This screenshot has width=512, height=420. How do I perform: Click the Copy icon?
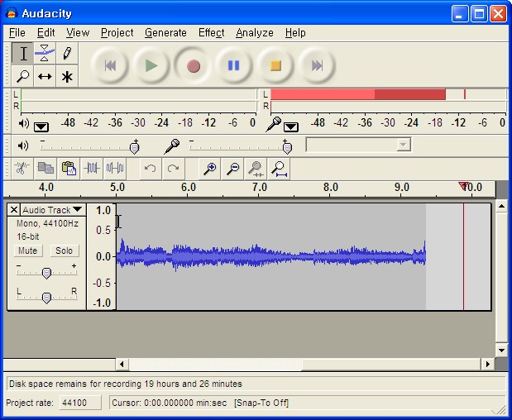(x=45, y=169)
